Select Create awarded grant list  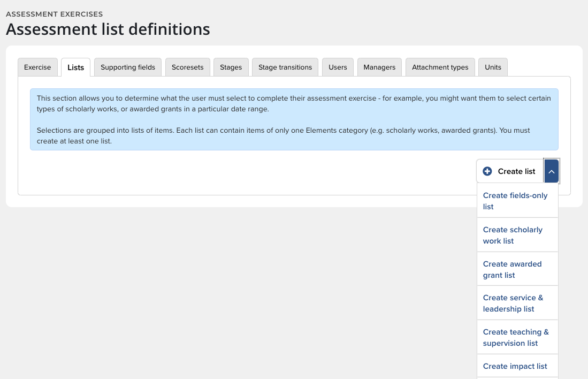pos(512,269)
